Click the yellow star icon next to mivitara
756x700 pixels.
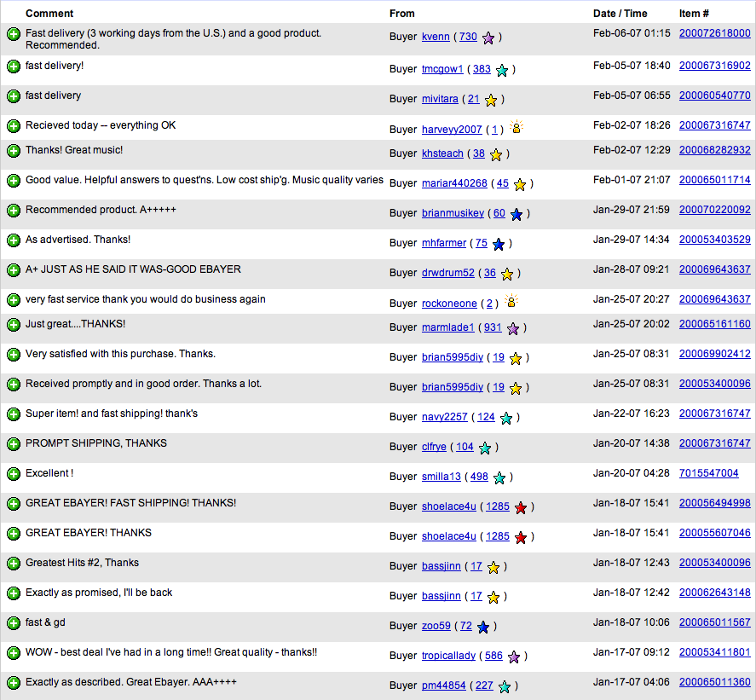(x=491, y=100)
